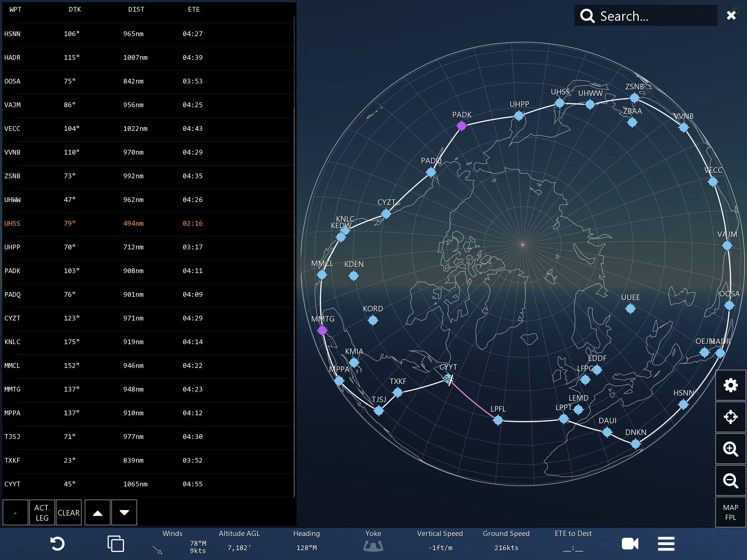This screenshot has height=560, width=747.
Task: Open the camera view selector
Action: click(x=630, y=544)
